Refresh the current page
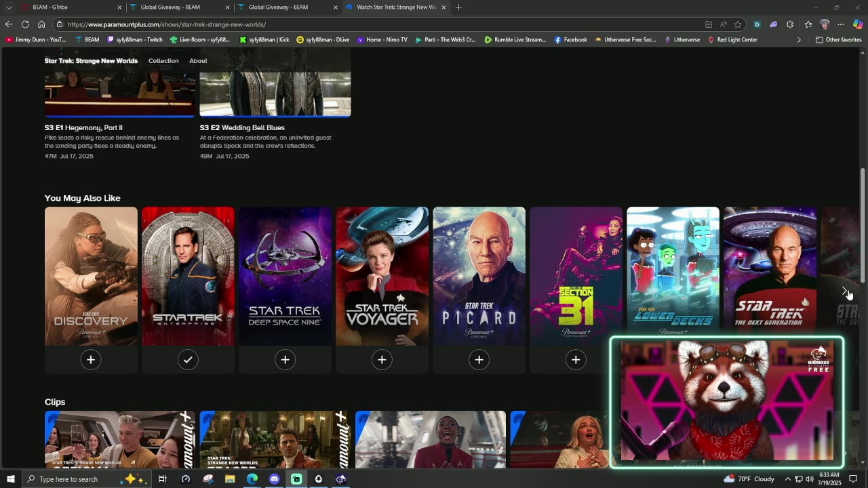Viewport: 868px width, 488px height. pyautogui.click(x=25, y=24)
